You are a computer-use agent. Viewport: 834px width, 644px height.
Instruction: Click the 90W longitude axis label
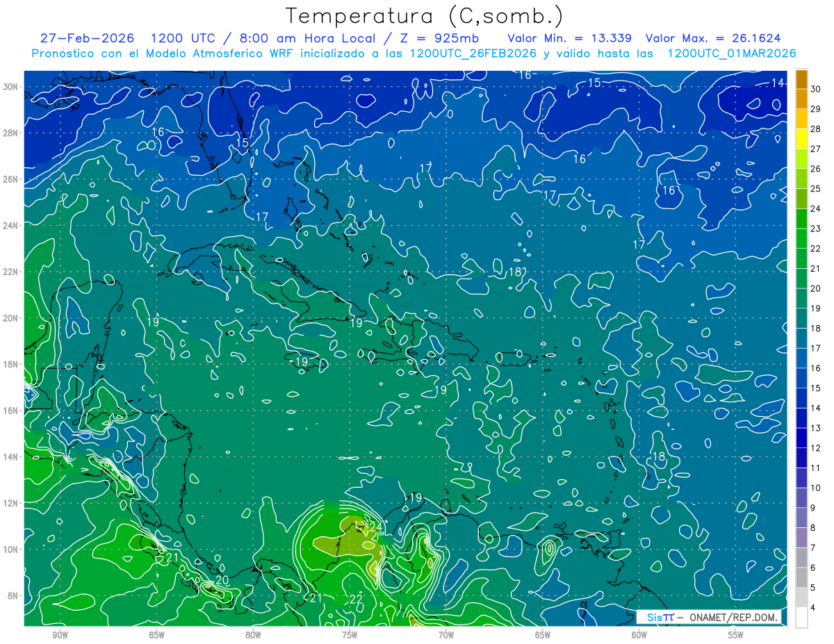(x=60, y=634)
